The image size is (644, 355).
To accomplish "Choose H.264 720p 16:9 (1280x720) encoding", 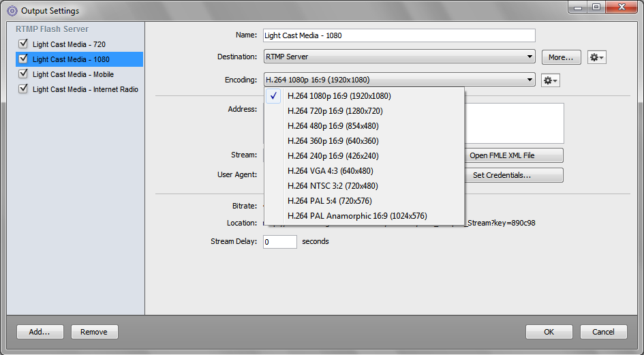I will click(x=335, y=111).
